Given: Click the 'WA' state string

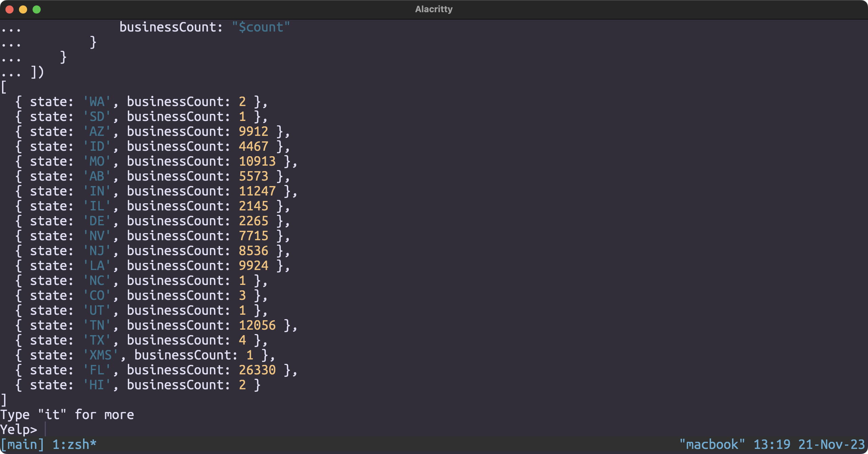Looking at the screenshot, I should 97,102.
